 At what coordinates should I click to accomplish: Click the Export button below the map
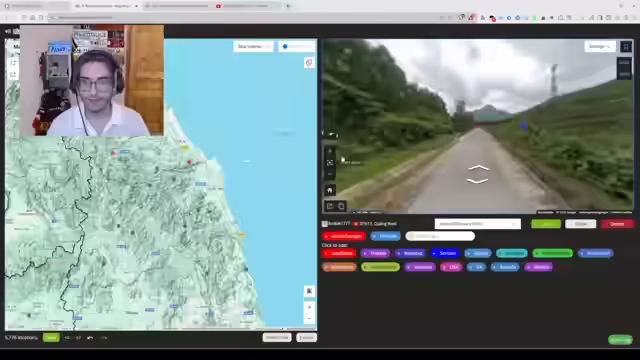coord(307,338)
